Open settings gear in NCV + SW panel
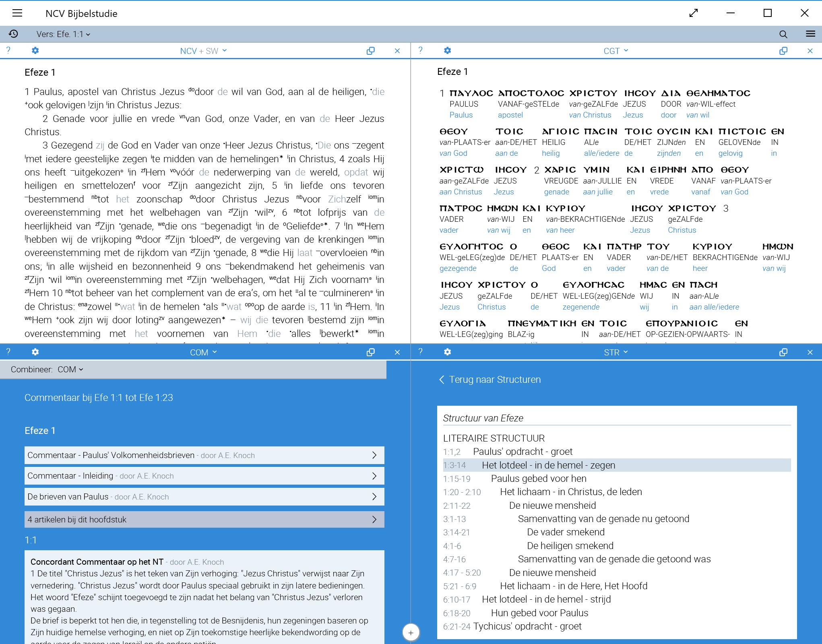The height and width of the screenshot is (644, 822). tap(35, 51)
